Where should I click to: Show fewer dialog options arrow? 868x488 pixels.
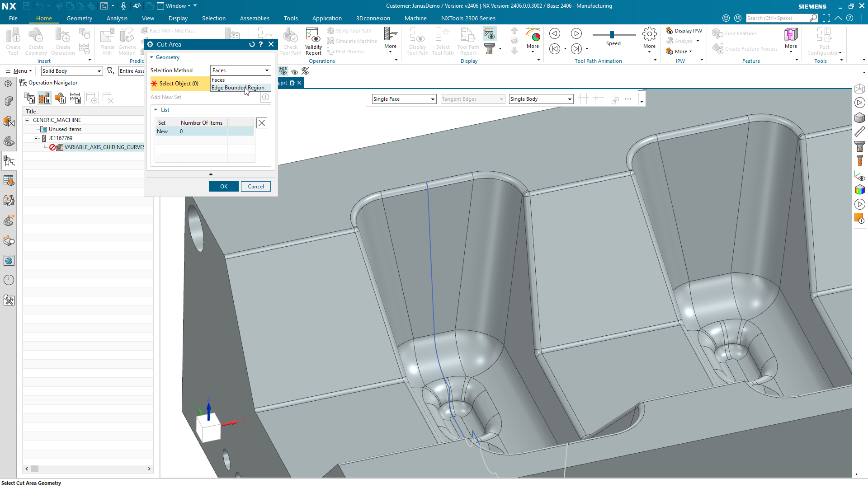pos(211,174)
